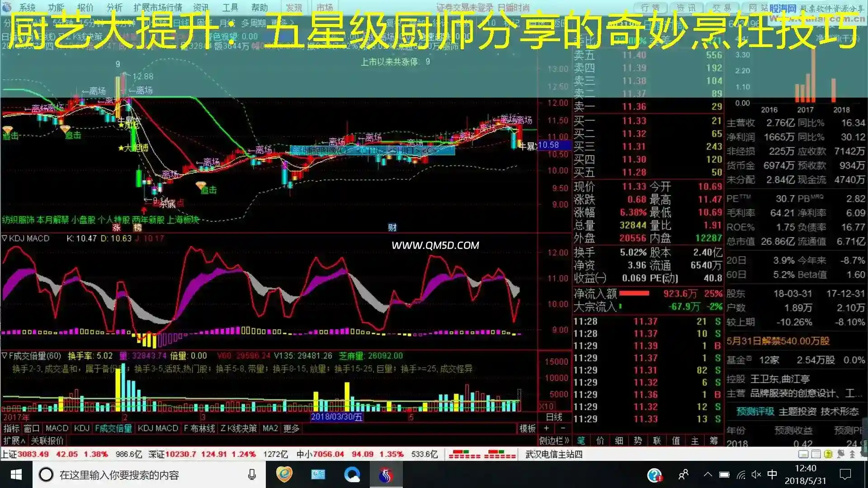
Task: Open the 预测评级 link
Action: point(755,412)
